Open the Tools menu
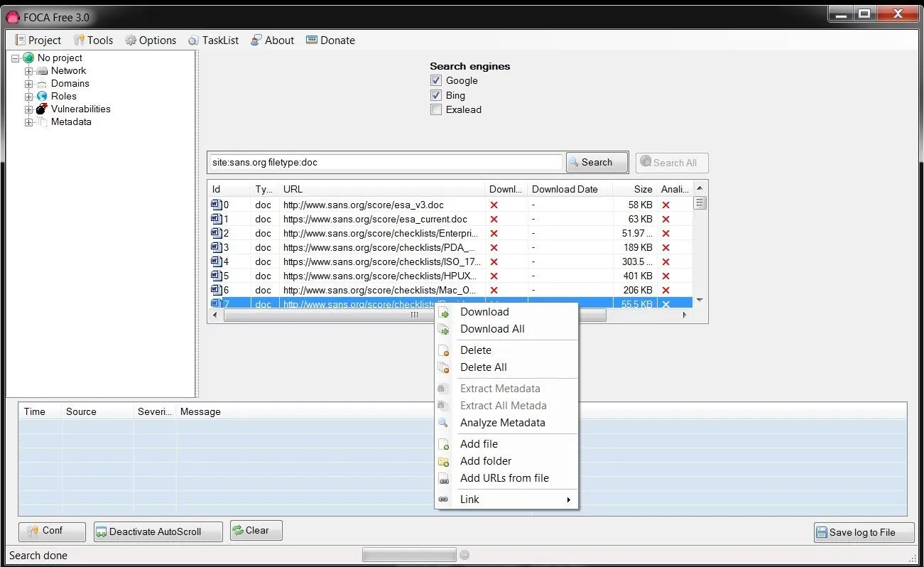This screenshot has width=924, height=567. (x=93, y=40)
